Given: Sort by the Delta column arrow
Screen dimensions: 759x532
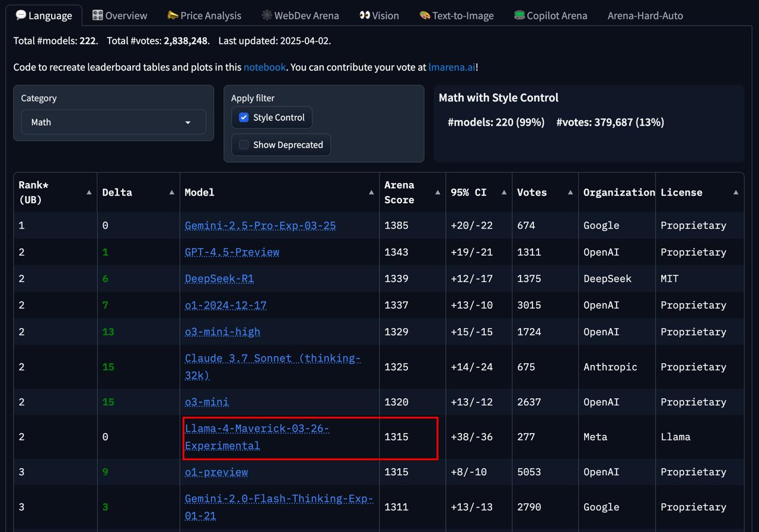Looking at the screenshot, I should click(171, 193).
